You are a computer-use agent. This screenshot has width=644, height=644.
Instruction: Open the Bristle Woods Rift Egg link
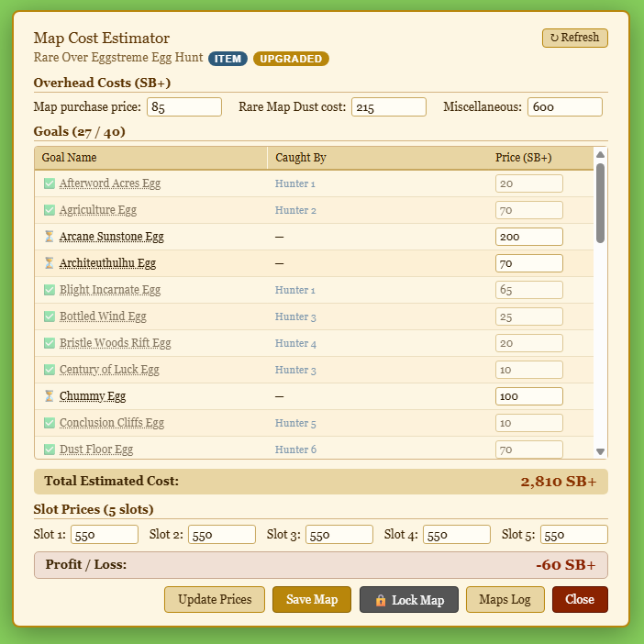pos(116,343)
